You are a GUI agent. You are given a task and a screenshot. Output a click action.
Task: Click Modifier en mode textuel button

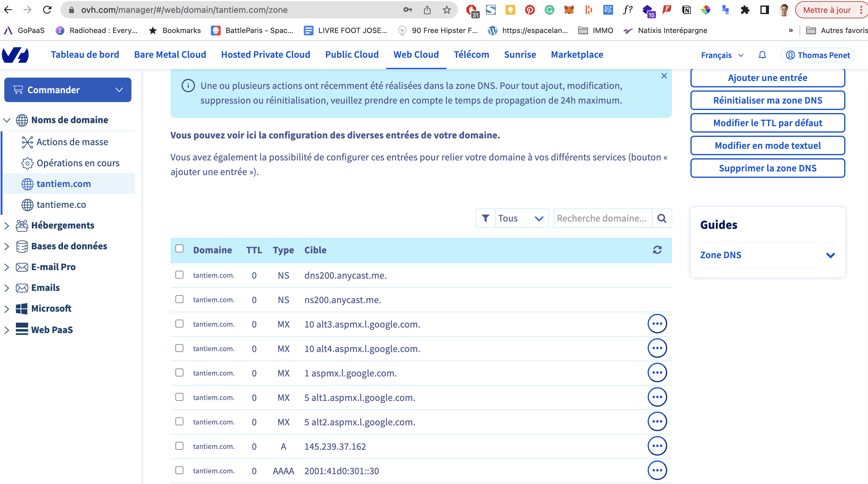pyautogui.click(x=767, y=145)
